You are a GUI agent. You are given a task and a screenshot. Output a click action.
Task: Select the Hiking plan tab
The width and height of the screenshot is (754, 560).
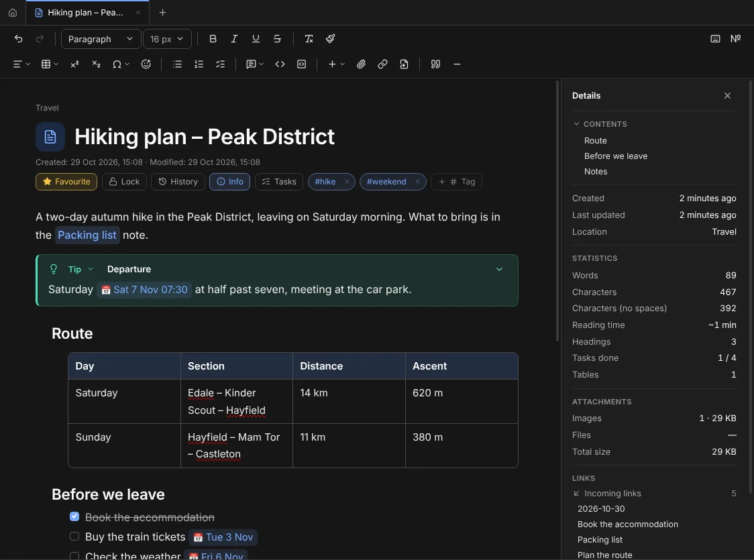click(87, 13)
